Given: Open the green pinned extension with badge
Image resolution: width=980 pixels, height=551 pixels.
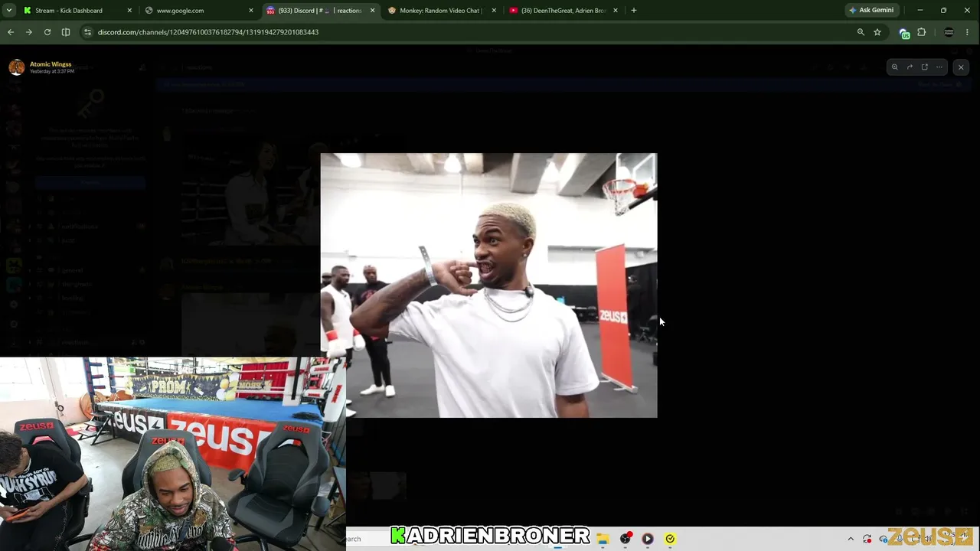Looking at the screenshot, I should (x=904, y=32).
